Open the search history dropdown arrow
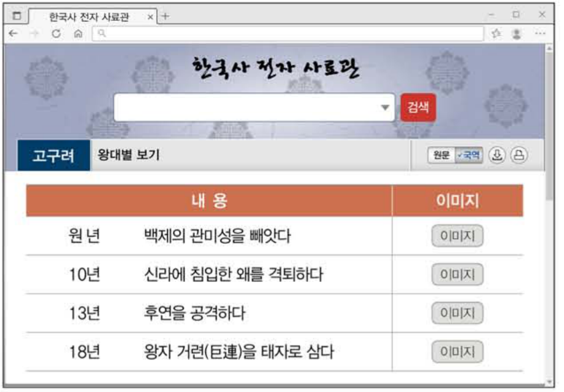The image size is (564, 392). 386,107
